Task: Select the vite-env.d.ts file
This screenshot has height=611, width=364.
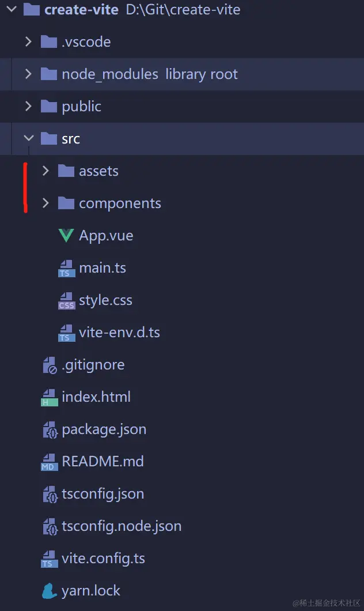Action: tap(119, 333)
